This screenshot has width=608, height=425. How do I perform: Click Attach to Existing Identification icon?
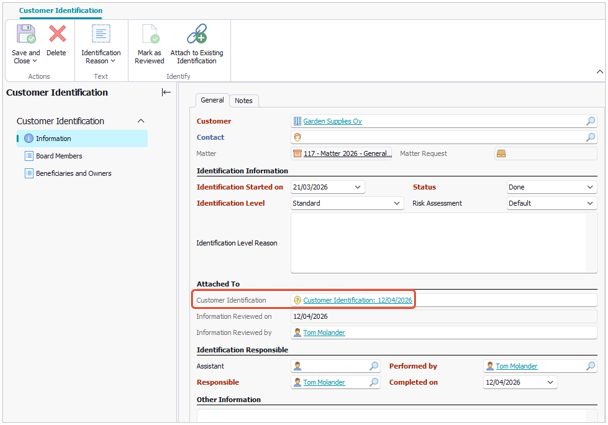pyautogui.click(x=197, y=34)
